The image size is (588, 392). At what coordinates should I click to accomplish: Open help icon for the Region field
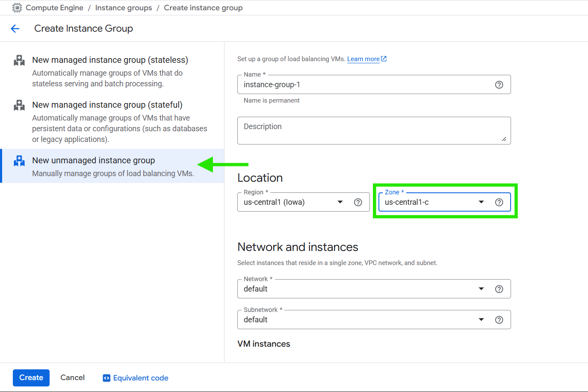[358, 202]
